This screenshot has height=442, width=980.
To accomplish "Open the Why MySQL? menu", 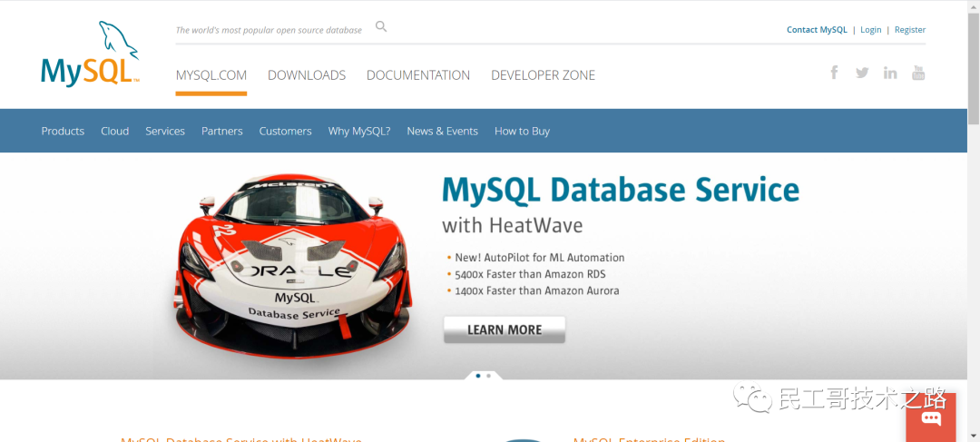I will [359, 132].
